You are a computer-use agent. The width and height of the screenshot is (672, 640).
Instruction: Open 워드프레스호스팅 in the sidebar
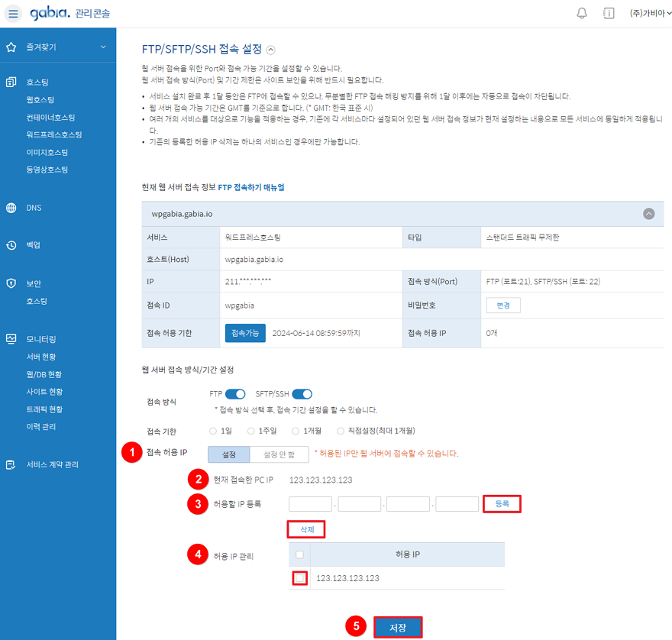[x=54, y=134]
